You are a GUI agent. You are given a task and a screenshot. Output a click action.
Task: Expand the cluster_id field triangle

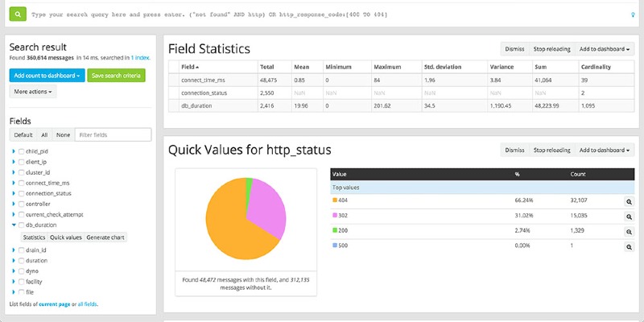[x=13, y=172]
